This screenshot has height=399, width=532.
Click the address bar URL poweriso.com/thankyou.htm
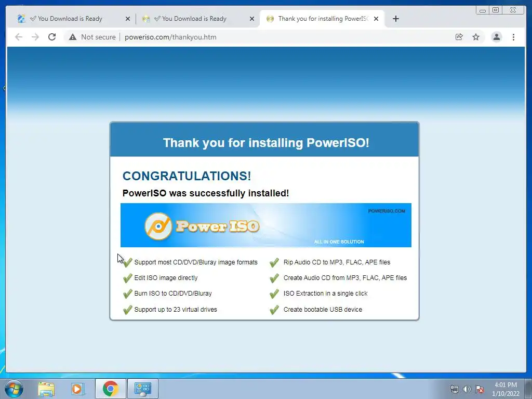click(x=170, y=37)
